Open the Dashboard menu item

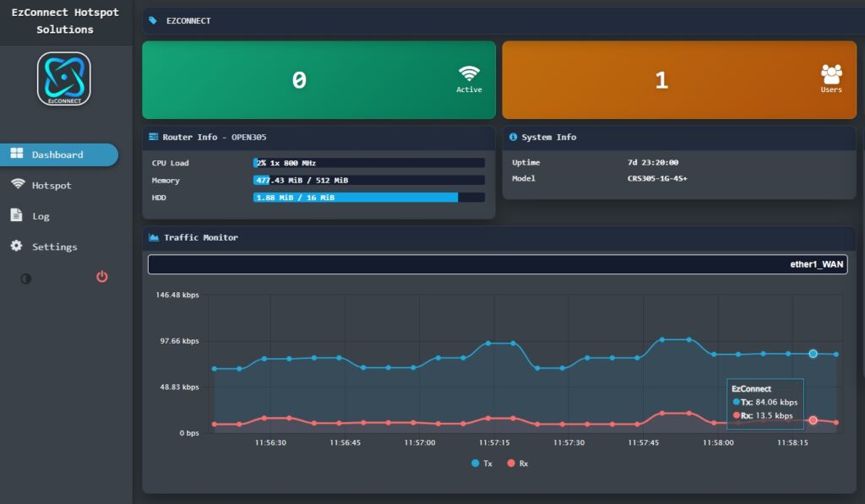coord(57,155)
